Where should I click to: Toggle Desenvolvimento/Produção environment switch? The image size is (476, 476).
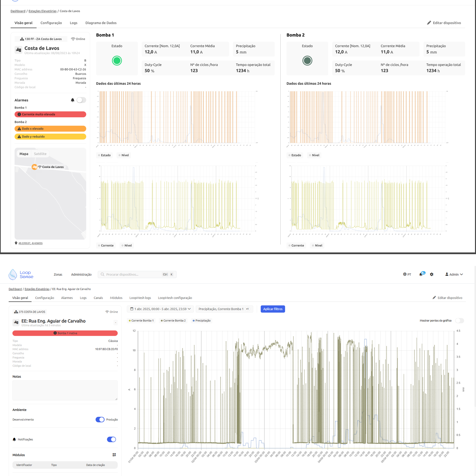pyautogui.click(x=100, y=419)
